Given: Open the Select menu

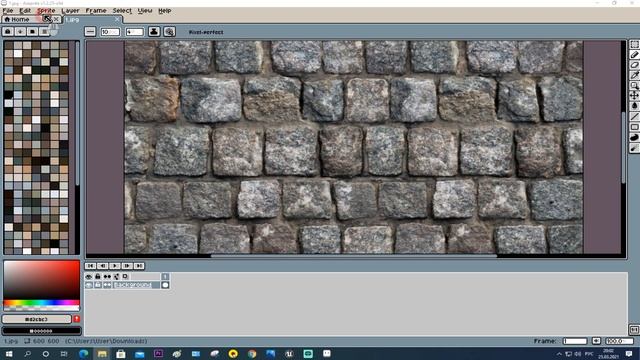Looking at the screenshot, I should pos(122,11).
